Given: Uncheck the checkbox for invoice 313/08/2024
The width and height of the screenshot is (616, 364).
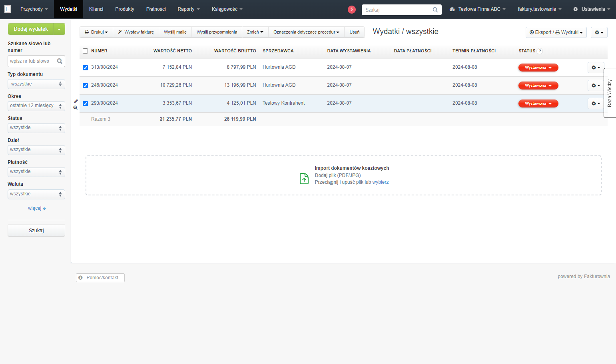Looking at the screenshot, I should 85,68.
